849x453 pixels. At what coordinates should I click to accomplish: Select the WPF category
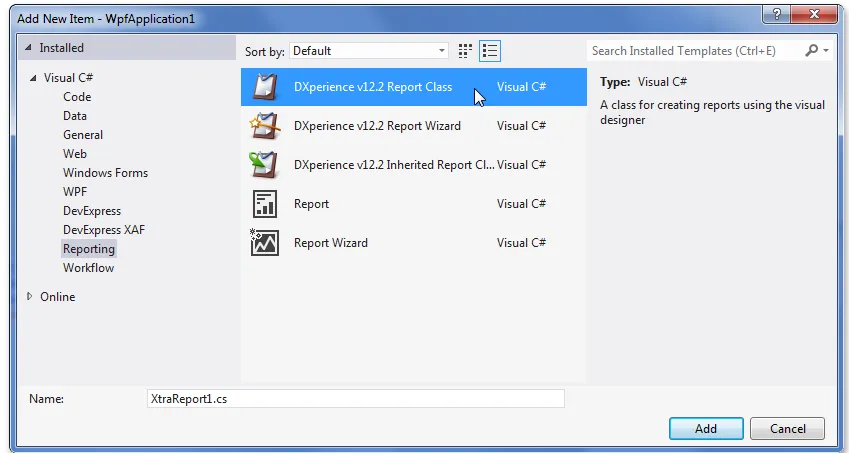point(75,192)
